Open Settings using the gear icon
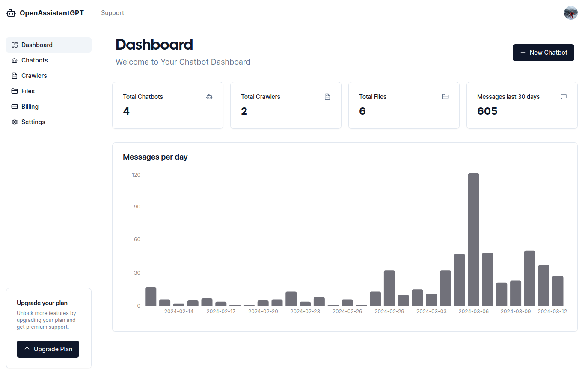The width and height of the screenshot is (588, 377). (14, 122)
